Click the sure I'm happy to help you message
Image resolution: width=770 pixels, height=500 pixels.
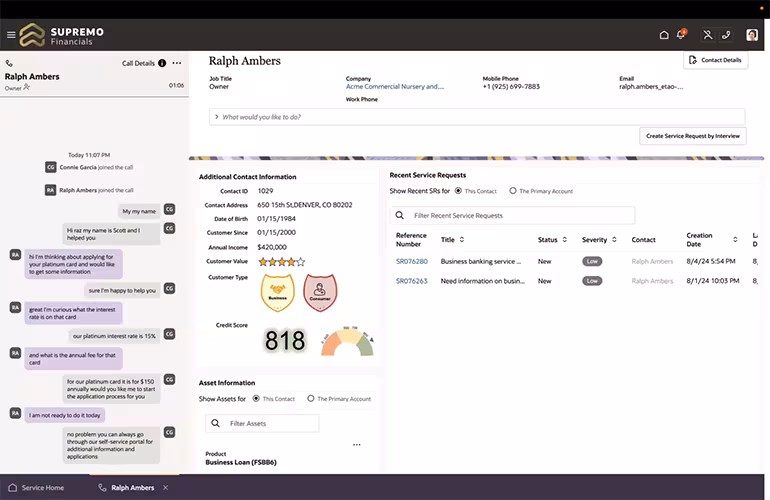(122, 290)
